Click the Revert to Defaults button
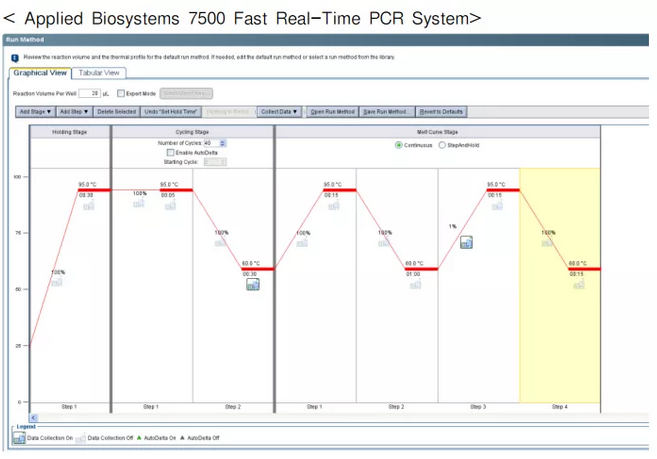657x459 pixels. pyautogui.click(x=441, y=112)
